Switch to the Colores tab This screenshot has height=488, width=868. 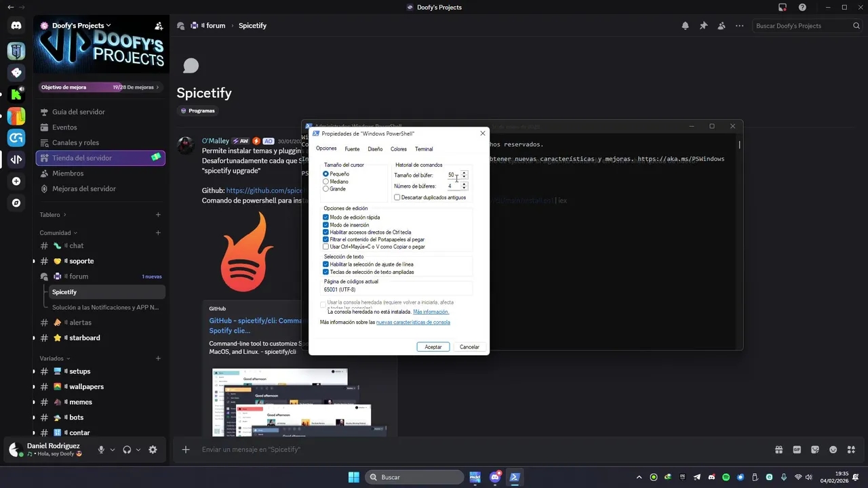(x=399, y=149)
